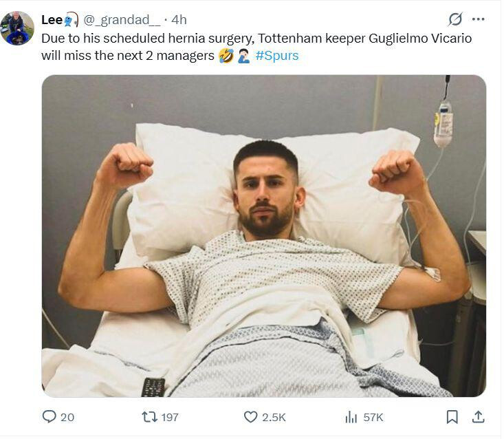Open the 4h timestamp link
504x439 pixels.
pos(179,20)
